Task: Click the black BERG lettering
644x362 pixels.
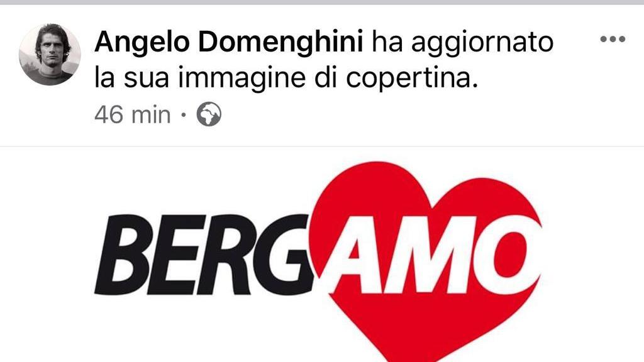Action: (x=204, y=255)
